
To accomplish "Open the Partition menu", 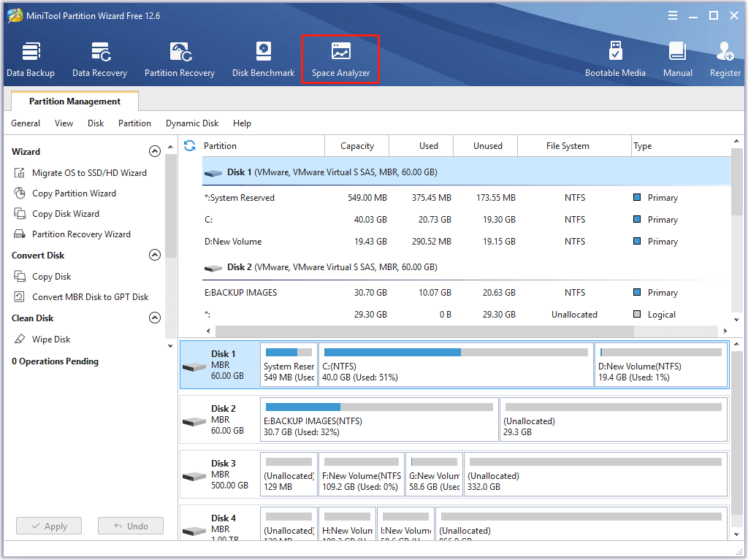I will 134,123.
